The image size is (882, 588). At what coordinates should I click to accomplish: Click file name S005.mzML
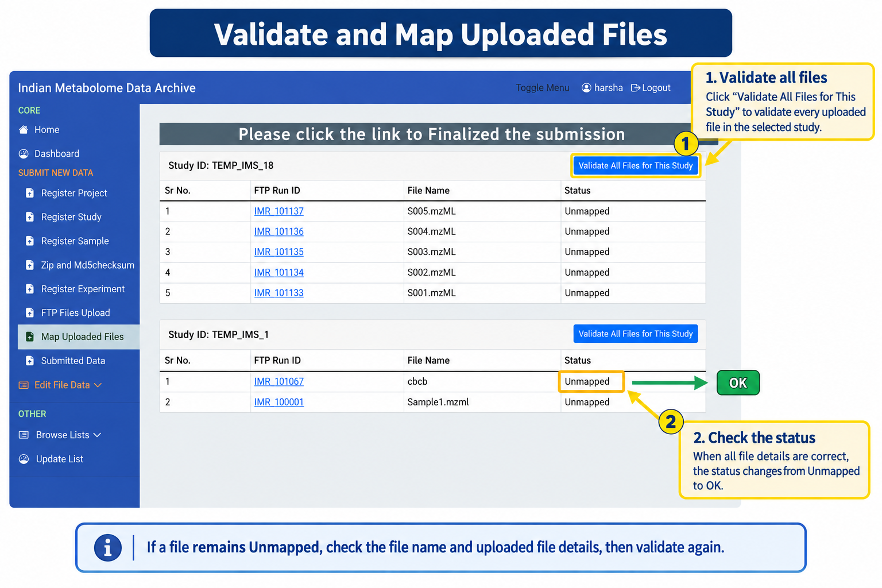(x=432, y=211)
